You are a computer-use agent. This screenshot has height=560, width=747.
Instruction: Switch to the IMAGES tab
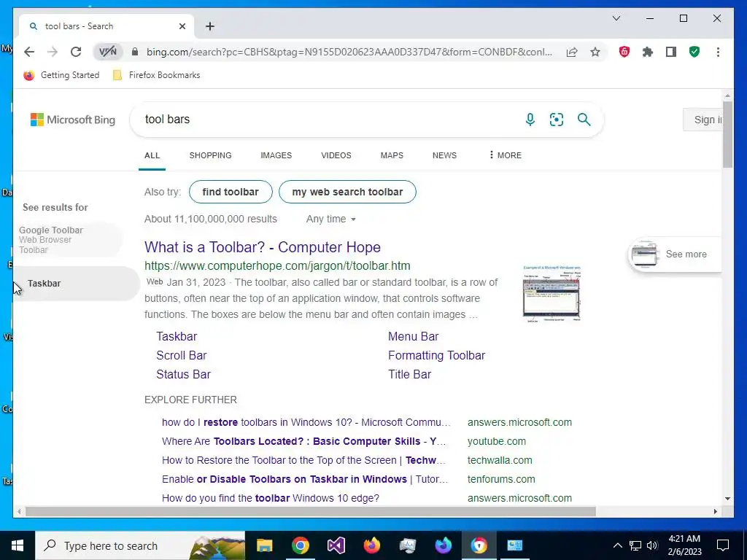(276, 156)
